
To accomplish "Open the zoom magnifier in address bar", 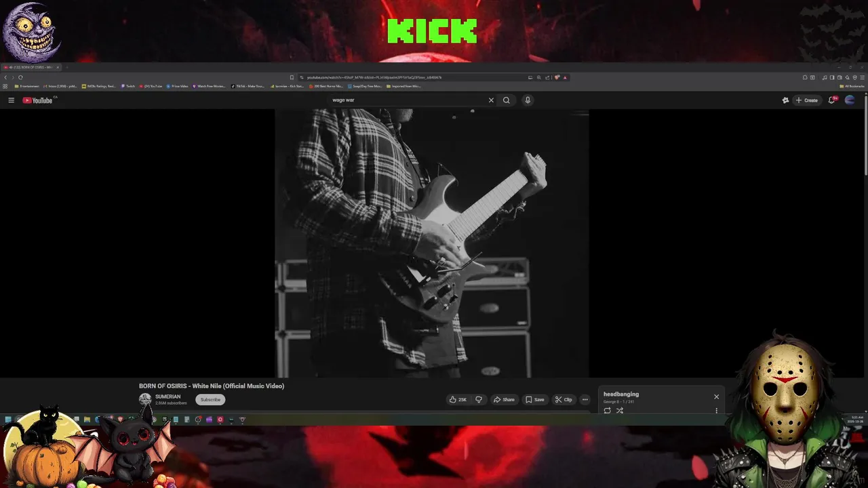I will coord(539,77).
